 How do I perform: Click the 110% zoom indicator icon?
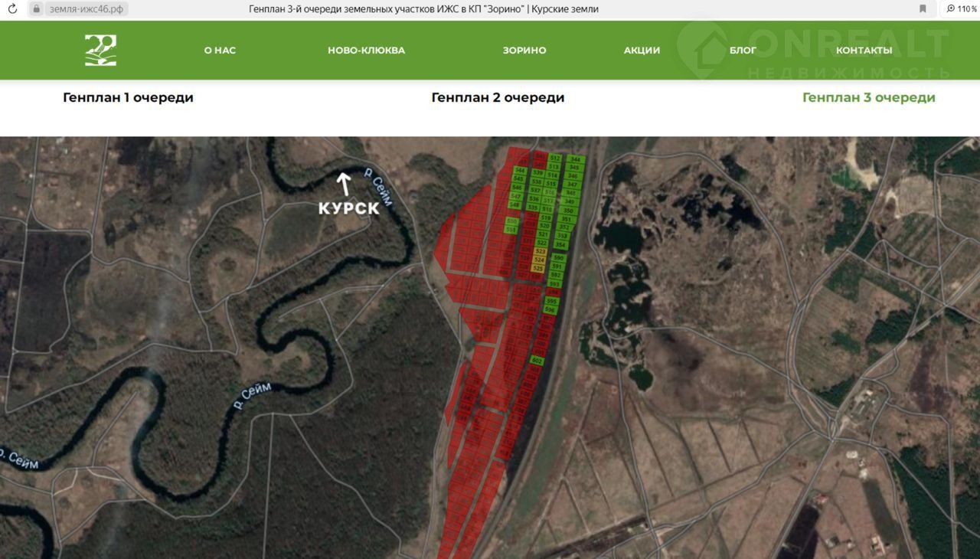961,9
